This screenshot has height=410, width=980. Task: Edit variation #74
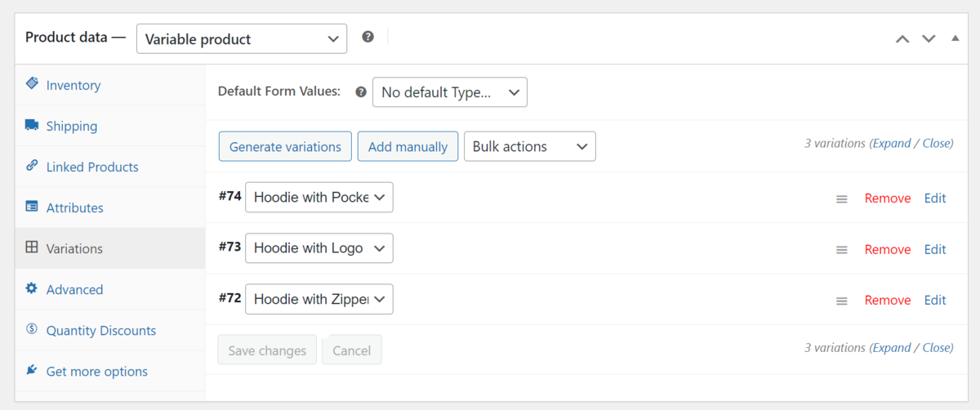click(x=935, y=198)
